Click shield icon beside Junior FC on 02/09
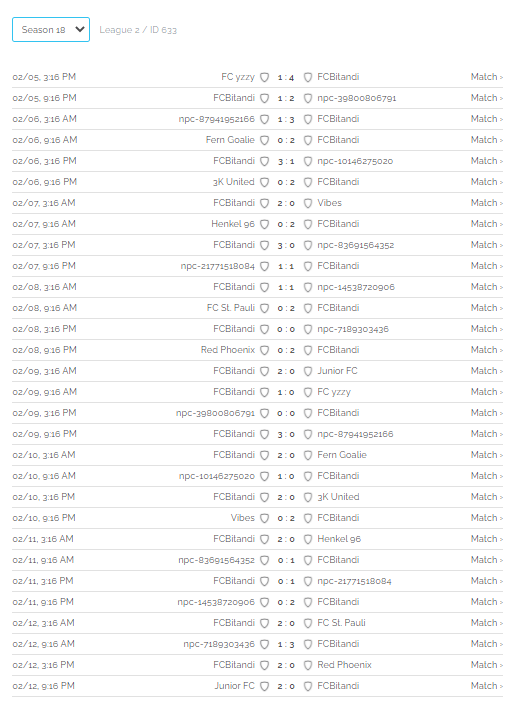The height and width of the screenshot is (719, 523). [x=308, y=371]
